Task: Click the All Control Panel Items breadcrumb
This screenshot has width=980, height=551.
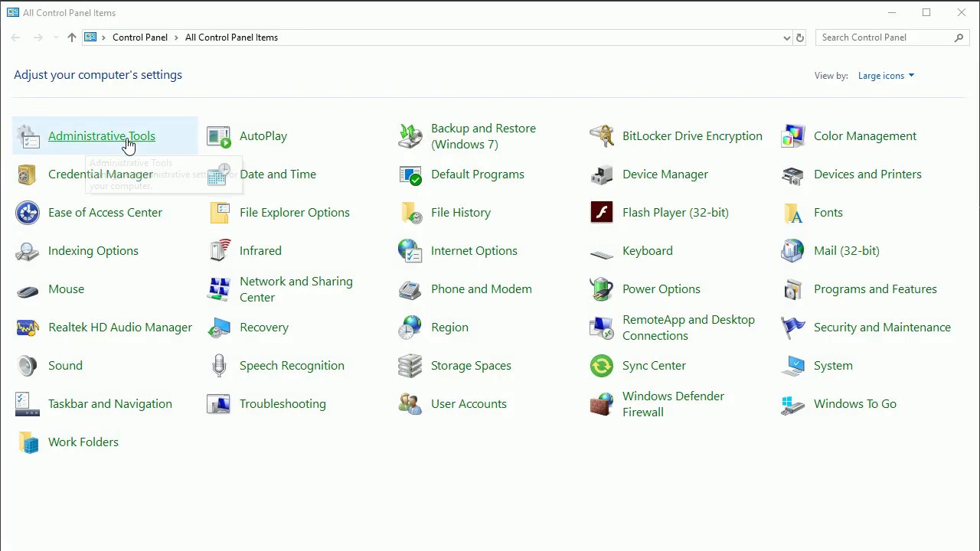Action: (231, 37)
